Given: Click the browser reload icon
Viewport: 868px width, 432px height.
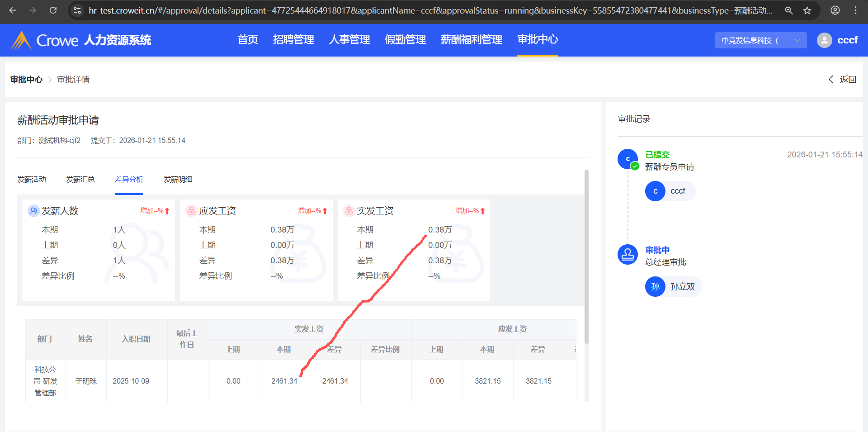Looking at the screenshot, I should (53, 10).
